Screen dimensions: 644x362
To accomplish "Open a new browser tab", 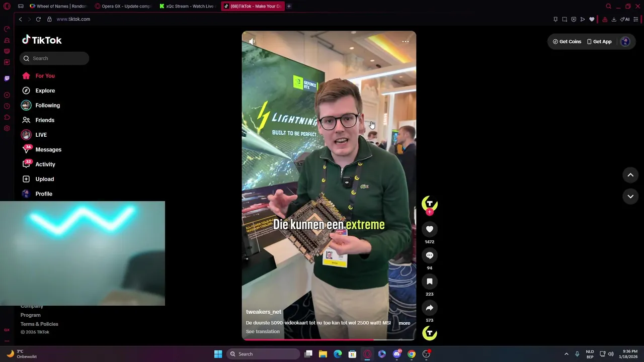I will tap(289, 6).
